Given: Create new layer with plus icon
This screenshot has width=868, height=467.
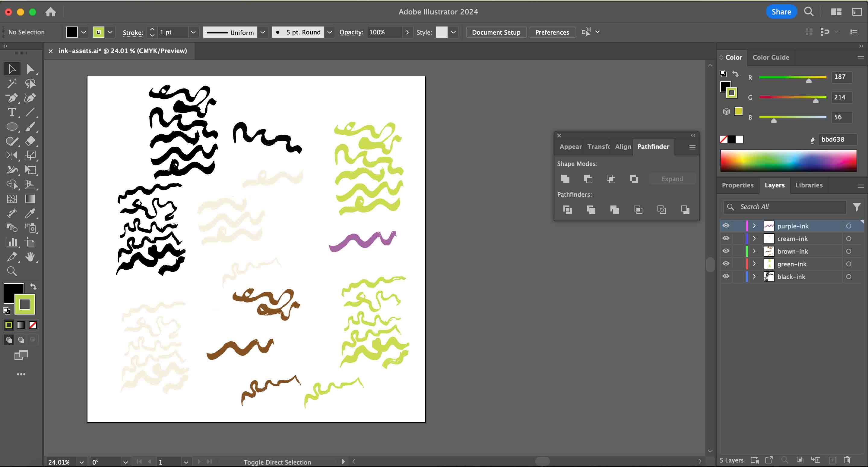Looking at the screenshot, I should (832, 460).
